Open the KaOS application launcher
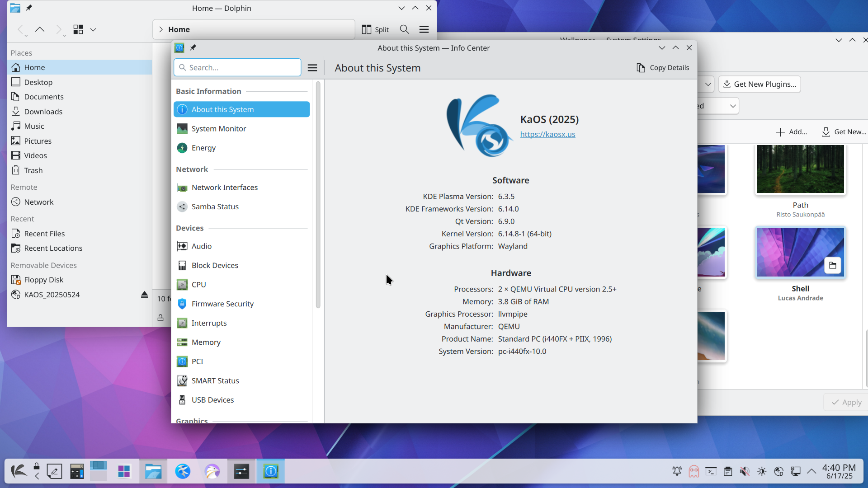This screenshot has width=868, height=488. pos(19,471)
